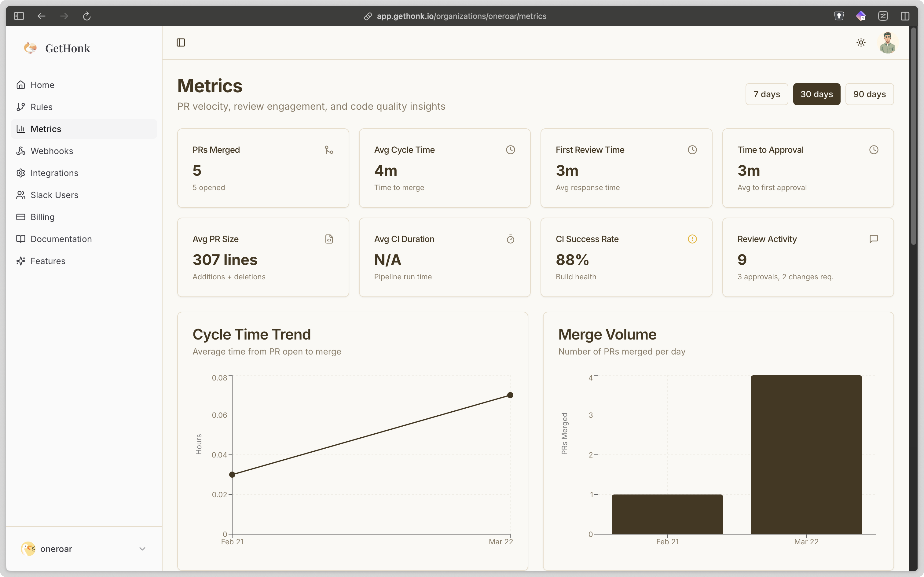Image resolution: width=924 pixels, height=577 pixels.
Task: Click the CI Success Rate warning icon
Action: point(692,239)
